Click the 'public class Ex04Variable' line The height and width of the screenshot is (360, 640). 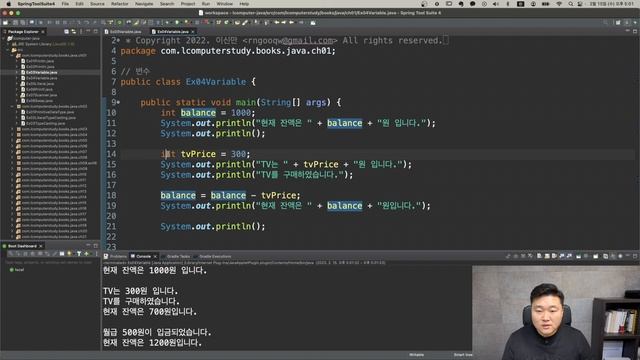click(x=188, y=82)
